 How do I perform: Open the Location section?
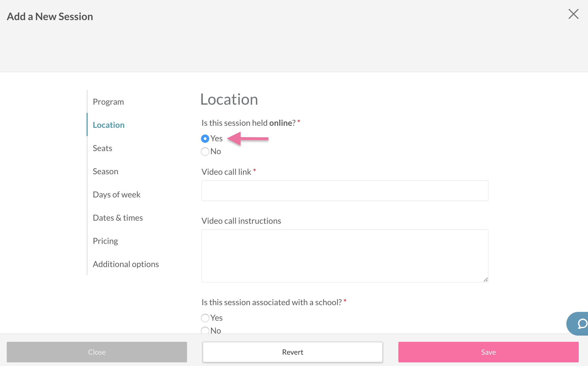(108, 125)
